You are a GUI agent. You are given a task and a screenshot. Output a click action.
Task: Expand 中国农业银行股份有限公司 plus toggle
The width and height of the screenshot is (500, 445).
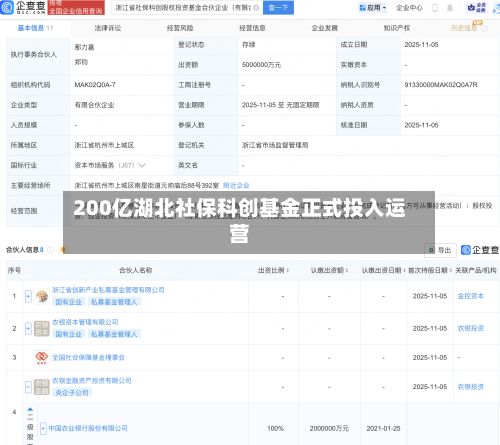43,428
